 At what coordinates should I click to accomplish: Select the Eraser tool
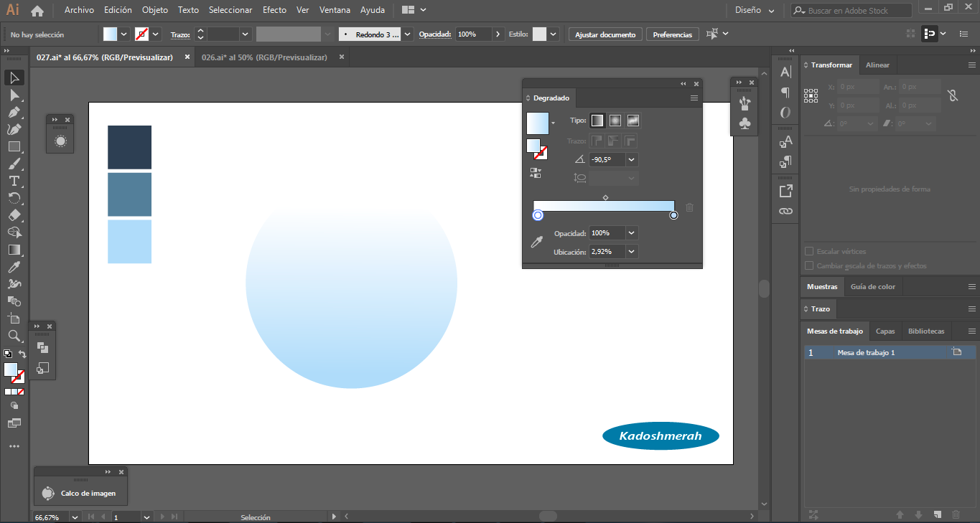click(x=14, y=215)
